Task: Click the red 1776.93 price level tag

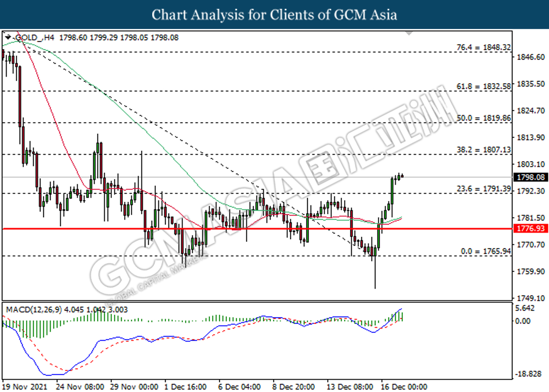Action: tap(531, 228)
